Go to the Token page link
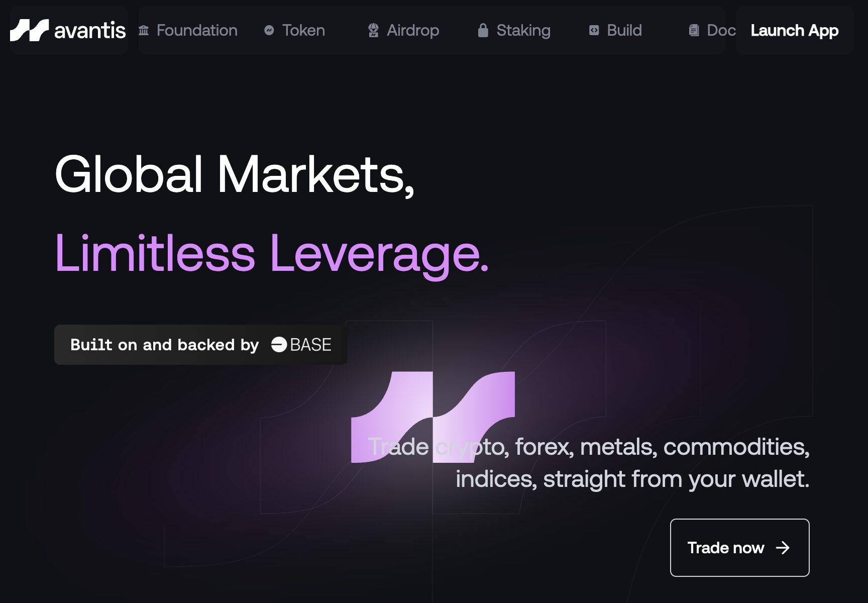Screen dimensions: 868x603 303,31
